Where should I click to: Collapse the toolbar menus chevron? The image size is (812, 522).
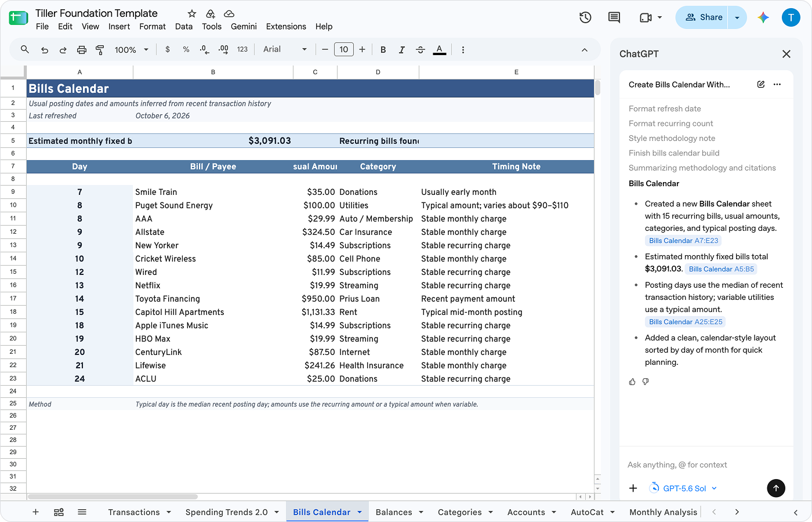[x=585, y=50]
